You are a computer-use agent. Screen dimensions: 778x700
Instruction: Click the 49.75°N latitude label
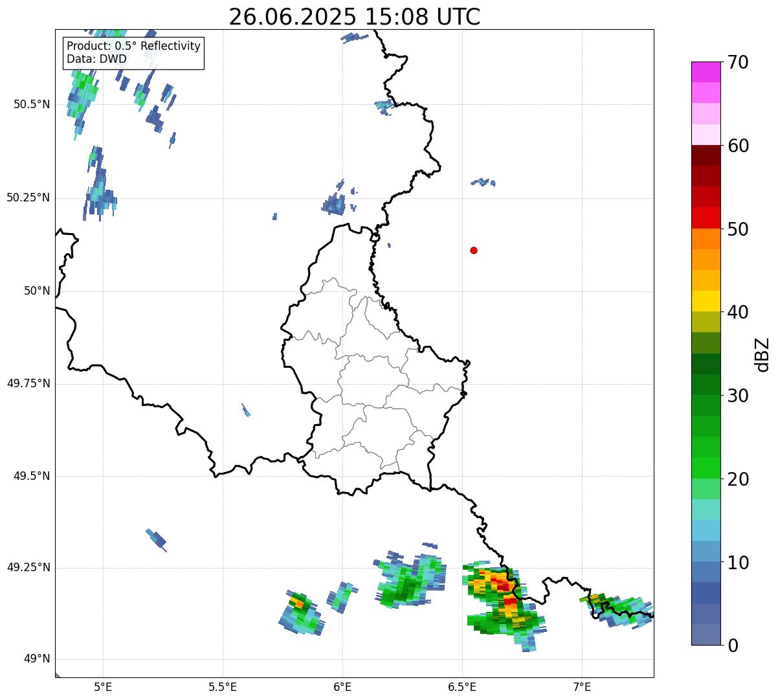[28, 383]
